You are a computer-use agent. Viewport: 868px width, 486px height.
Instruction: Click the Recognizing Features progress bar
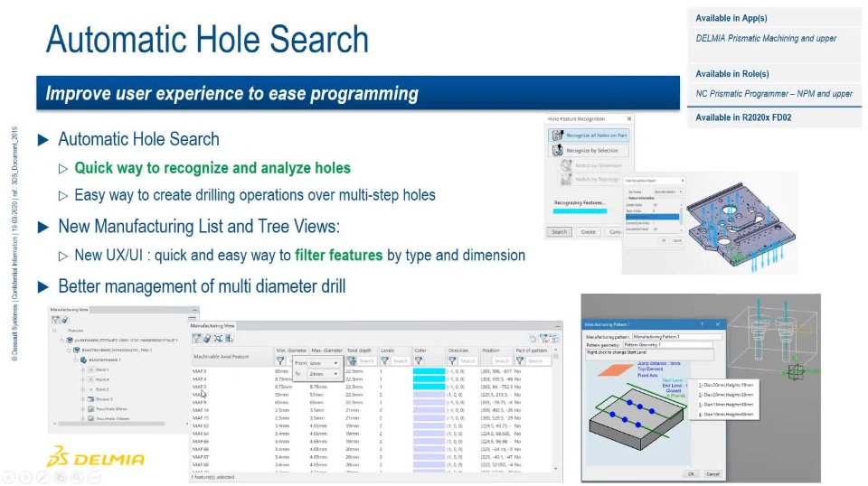point(580,210)
